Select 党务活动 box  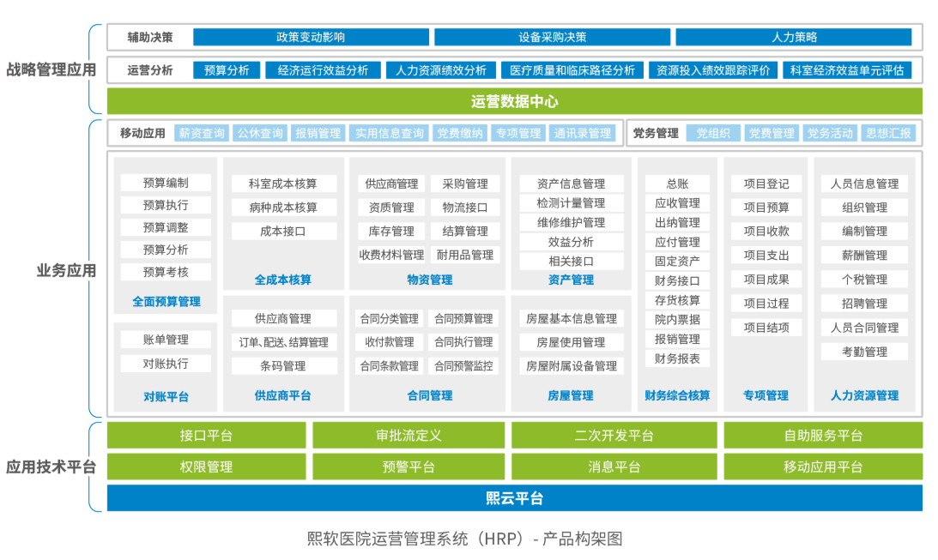pos(830,133)
